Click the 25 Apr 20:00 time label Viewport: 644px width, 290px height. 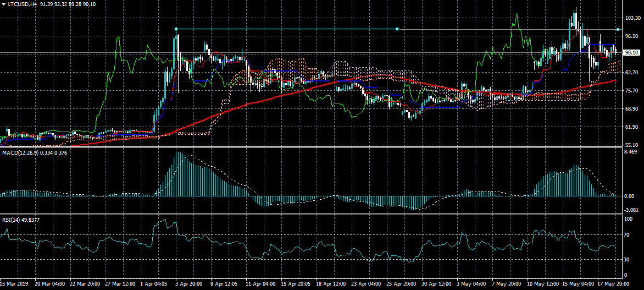click(x=401, y=284)
